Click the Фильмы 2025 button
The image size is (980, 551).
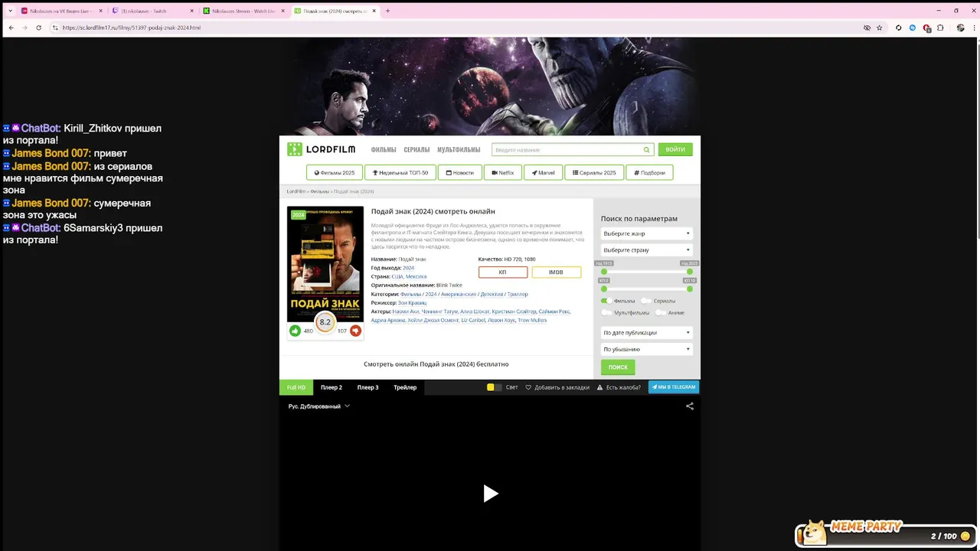tap(335, 172)
